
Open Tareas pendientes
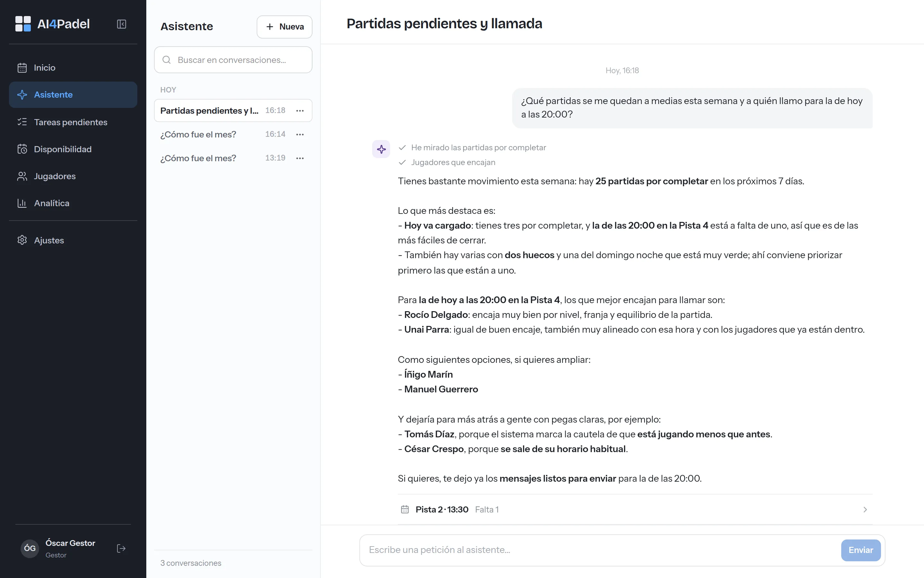[73, 122]
